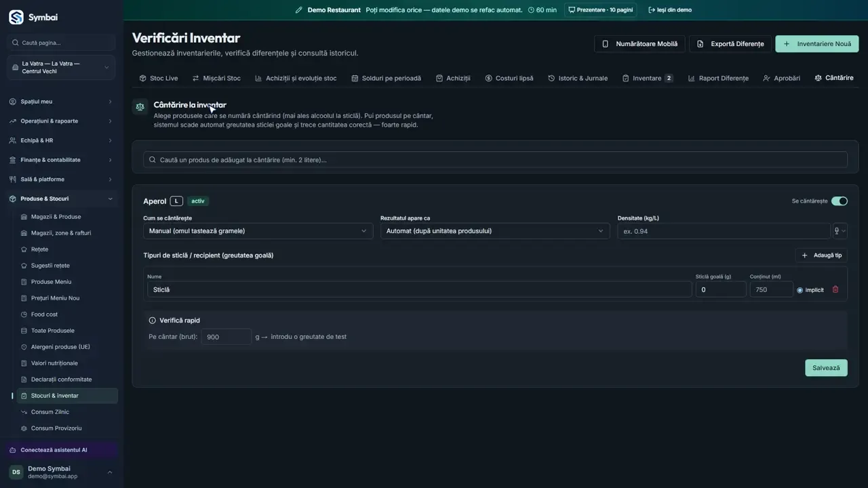Expand the Finanțe & contabilitate section

tap(61, 160)
